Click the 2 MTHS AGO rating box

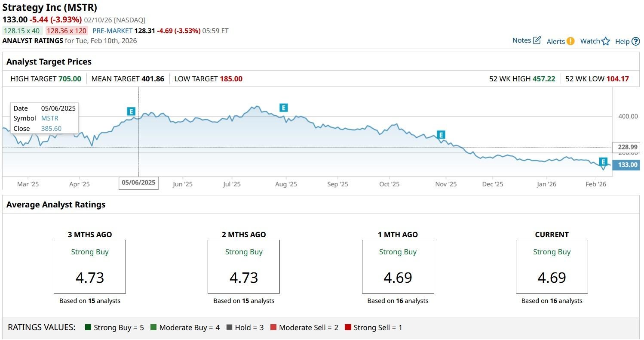[243, 267]
